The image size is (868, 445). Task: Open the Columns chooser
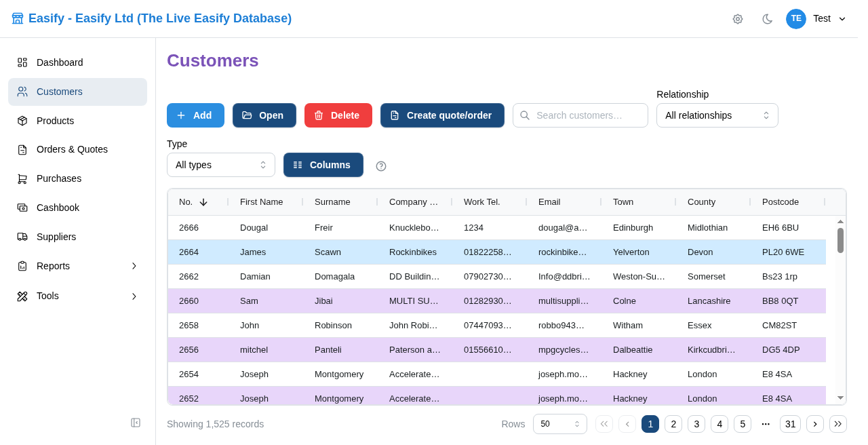pyautogui.click(x=323, y=165)
